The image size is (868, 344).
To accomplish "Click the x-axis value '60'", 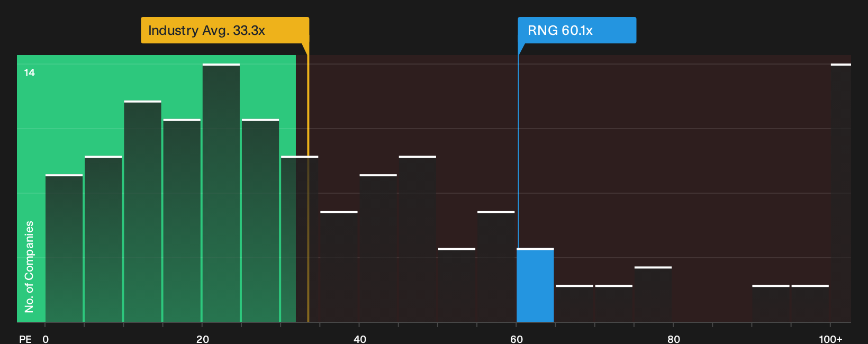I will pyautogui.click(x=517, y=339).
